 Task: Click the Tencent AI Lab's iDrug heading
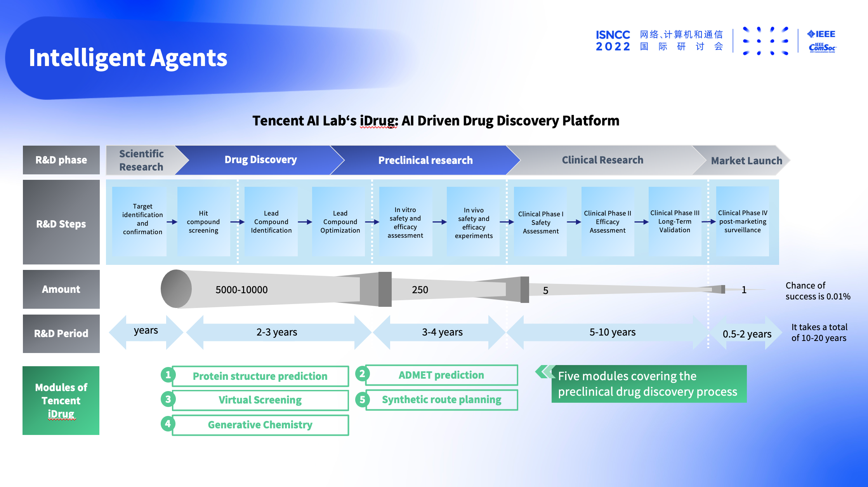click(436, 121)
